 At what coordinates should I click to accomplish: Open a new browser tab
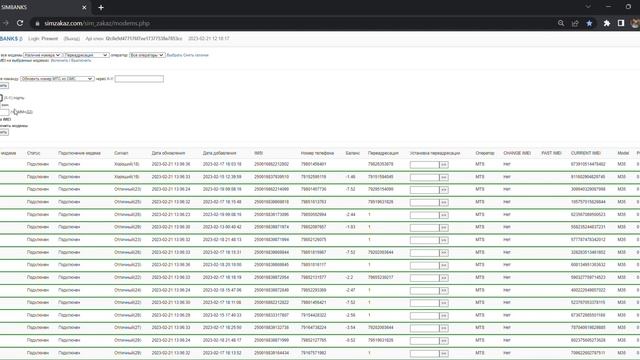tap(101, 7)
